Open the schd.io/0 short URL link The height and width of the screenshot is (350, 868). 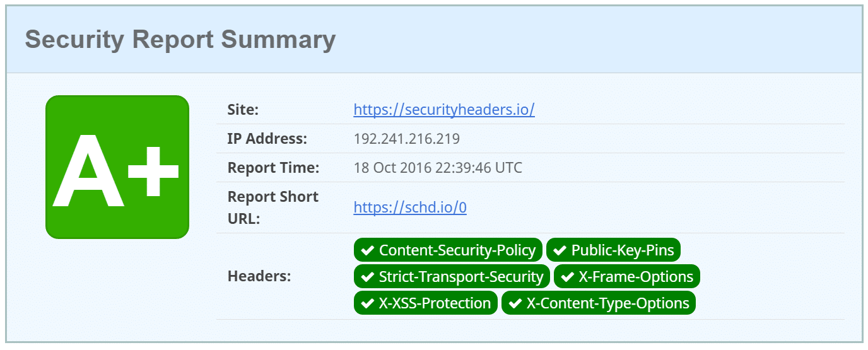coord(409,207)
